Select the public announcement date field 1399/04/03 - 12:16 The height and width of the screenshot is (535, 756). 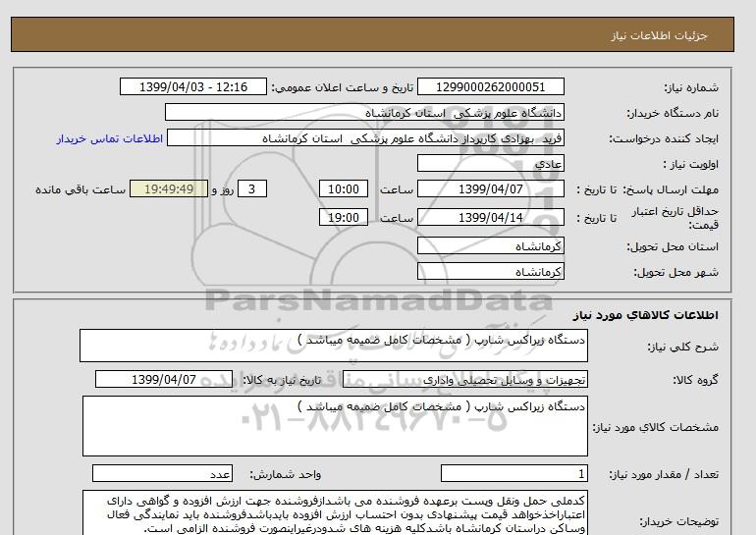click(x=192, y=86)
